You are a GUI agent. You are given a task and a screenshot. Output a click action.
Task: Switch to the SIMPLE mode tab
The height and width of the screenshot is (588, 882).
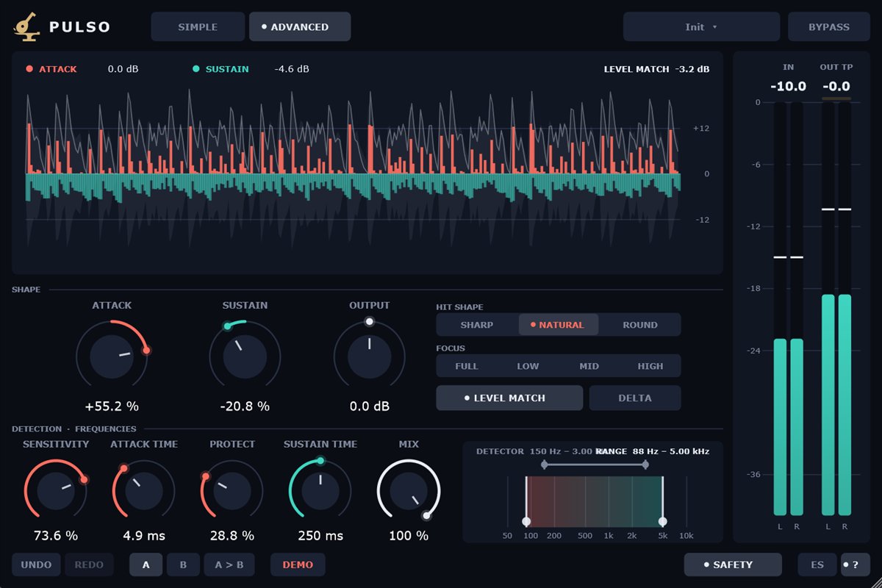(198, 26)
